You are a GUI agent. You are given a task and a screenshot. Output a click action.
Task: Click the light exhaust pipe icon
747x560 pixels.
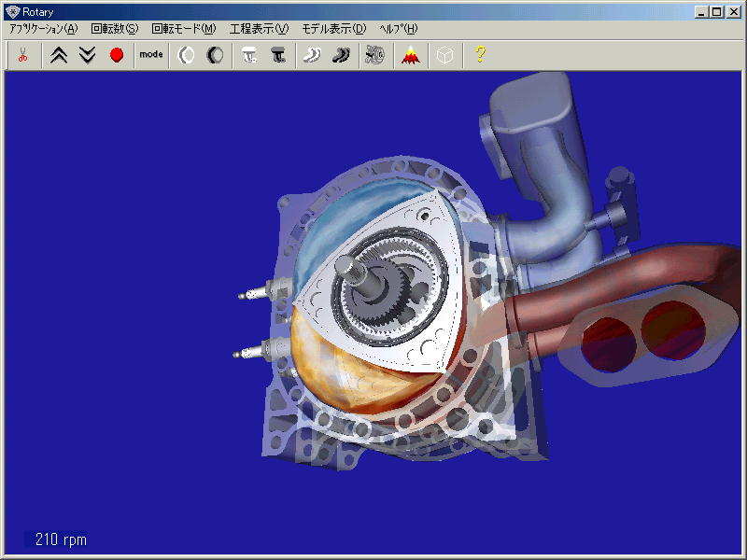click(313, 55)
